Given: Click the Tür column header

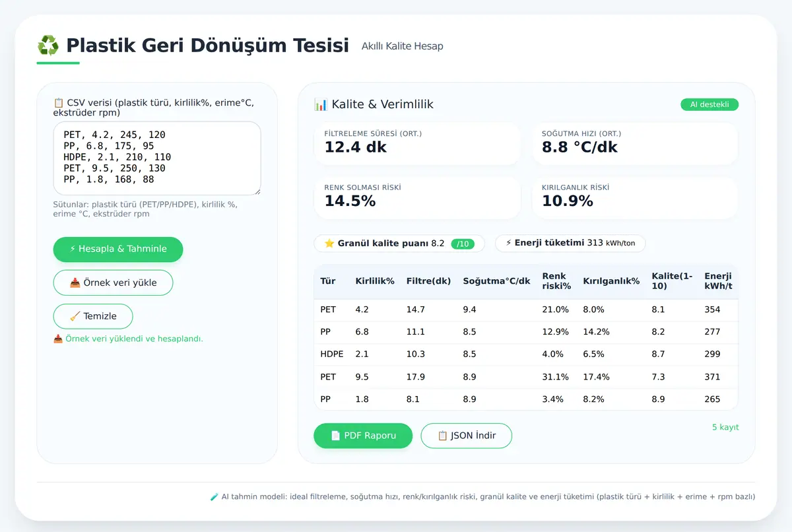Looking at the screenshot, I should click(x=328, y=281).
